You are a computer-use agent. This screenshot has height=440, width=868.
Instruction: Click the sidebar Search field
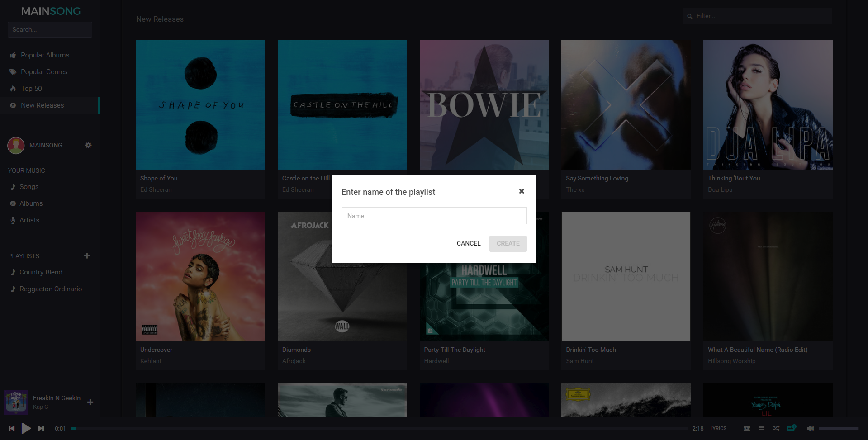point(50,29)
